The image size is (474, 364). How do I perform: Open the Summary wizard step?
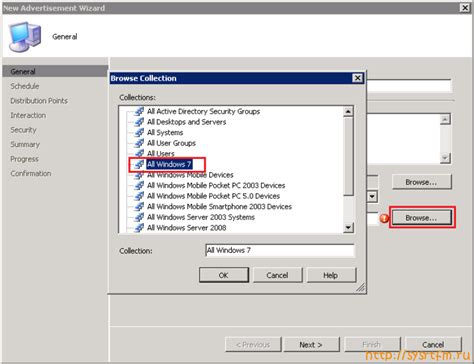[25, 144]
